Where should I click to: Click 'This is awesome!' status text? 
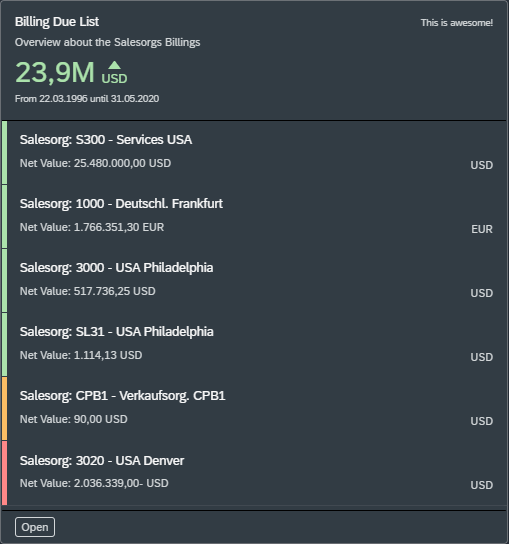[457, 23]
